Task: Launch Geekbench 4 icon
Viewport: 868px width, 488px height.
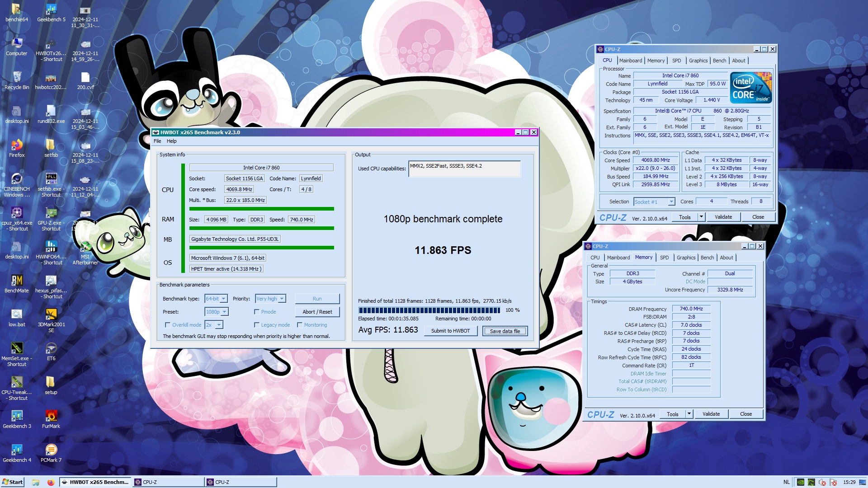Action: point(17,453)
